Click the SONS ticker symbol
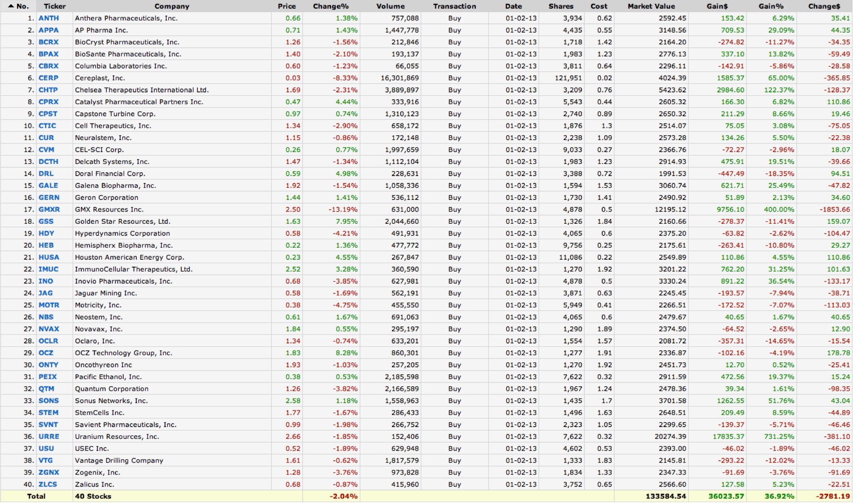The width and height of the screenshot is (855, 504). point(49,401)
